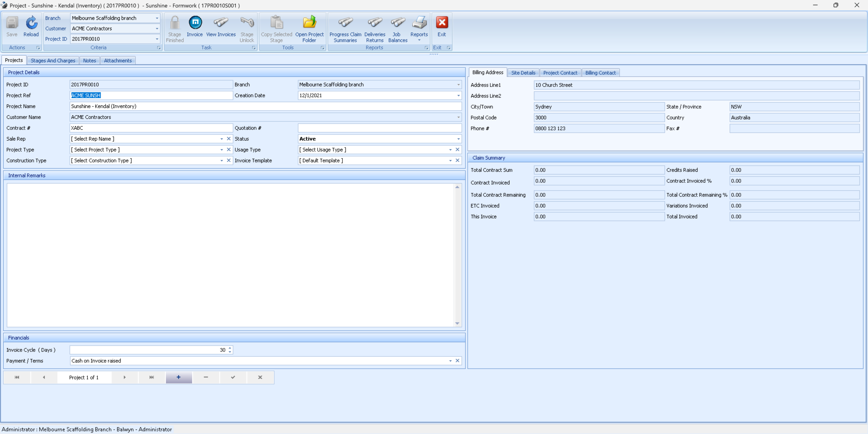Switch to Stages And Charges tab

(x=53, y=60)
